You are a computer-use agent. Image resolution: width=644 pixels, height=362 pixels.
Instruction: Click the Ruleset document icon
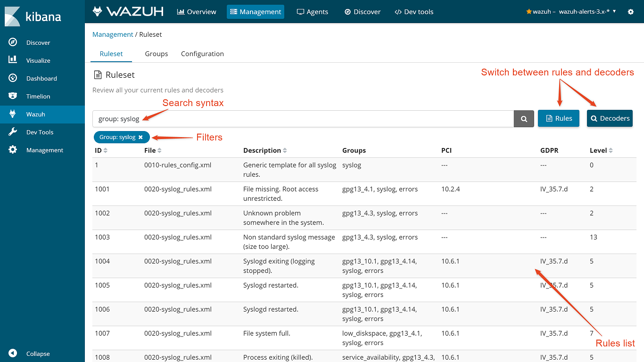[98, 75]
